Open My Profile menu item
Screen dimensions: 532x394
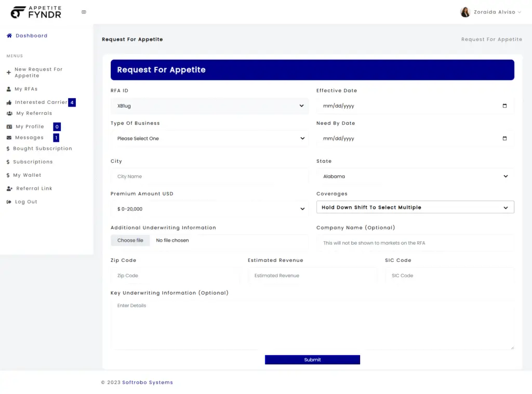30,127
